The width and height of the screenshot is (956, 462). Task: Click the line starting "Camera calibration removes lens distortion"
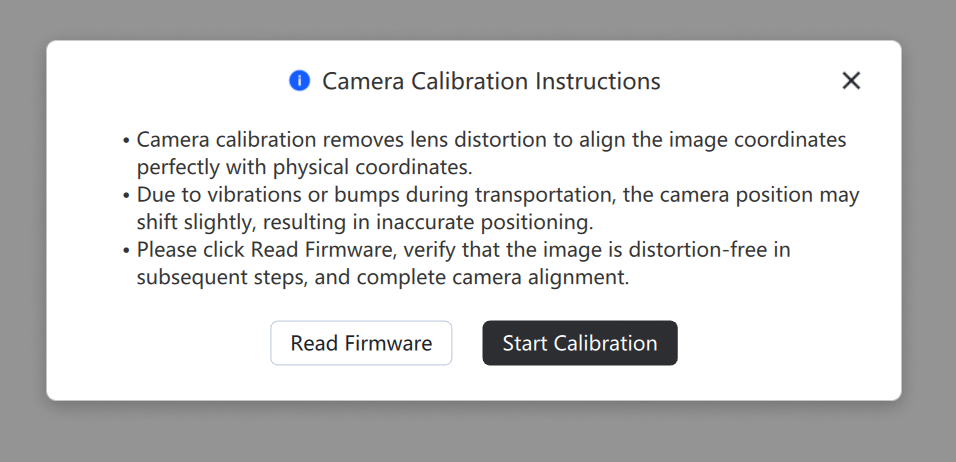click(491, 140)
